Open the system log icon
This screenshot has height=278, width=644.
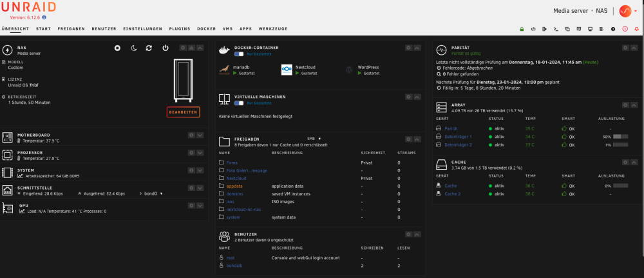click(x=601, y=29)
